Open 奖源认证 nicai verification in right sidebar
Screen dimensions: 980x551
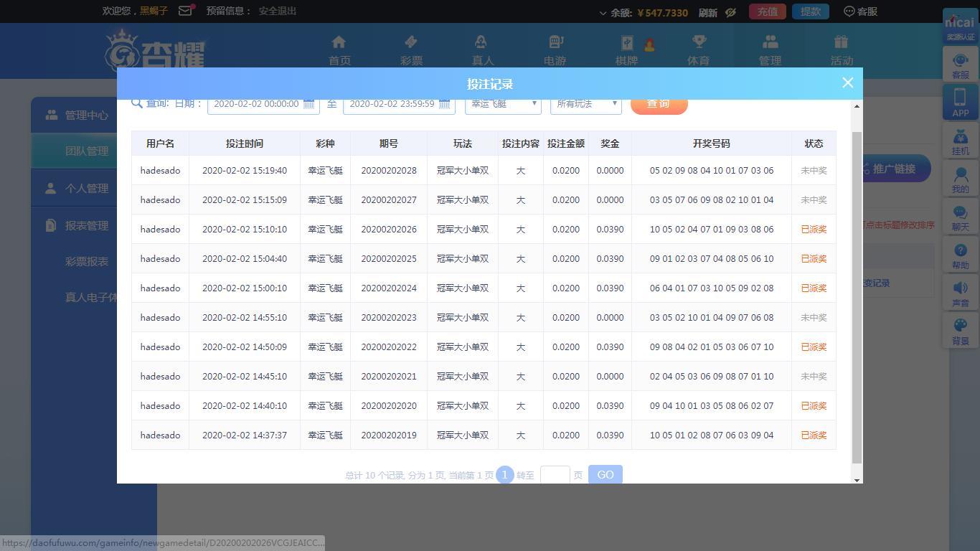click(960, 27)
